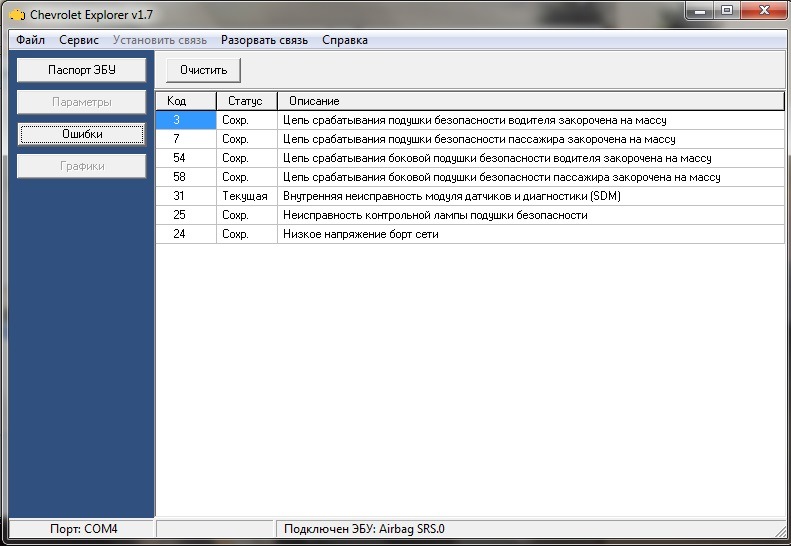This screenshot has height=546, width=791.
Task: Select the SDM internal fault description
Action: tap(531, 196)
